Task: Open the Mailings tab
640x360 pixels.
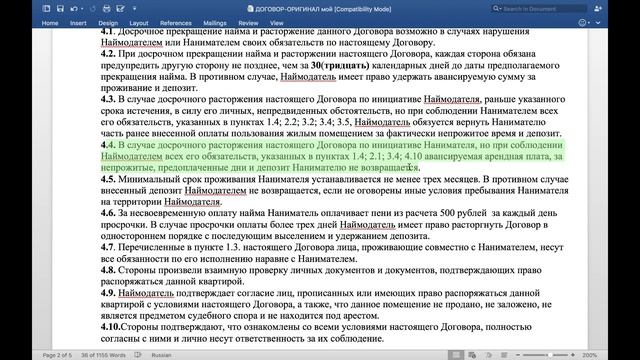Action: (215, 23)
